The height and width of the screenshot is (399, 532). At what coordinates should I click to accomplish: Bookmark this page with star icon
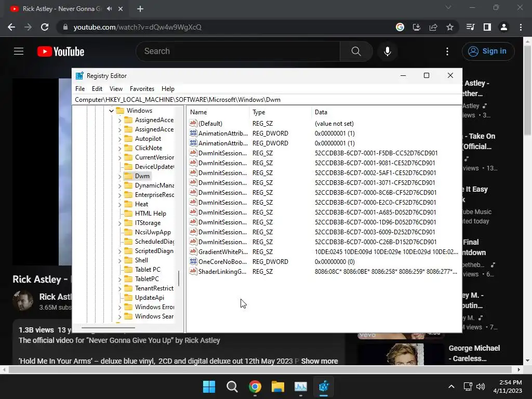click(x=449, y=27)
